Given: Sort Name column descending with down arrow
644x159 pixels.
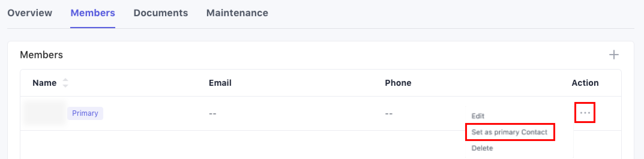Looking at the screenshot, I should pos(65,86).
